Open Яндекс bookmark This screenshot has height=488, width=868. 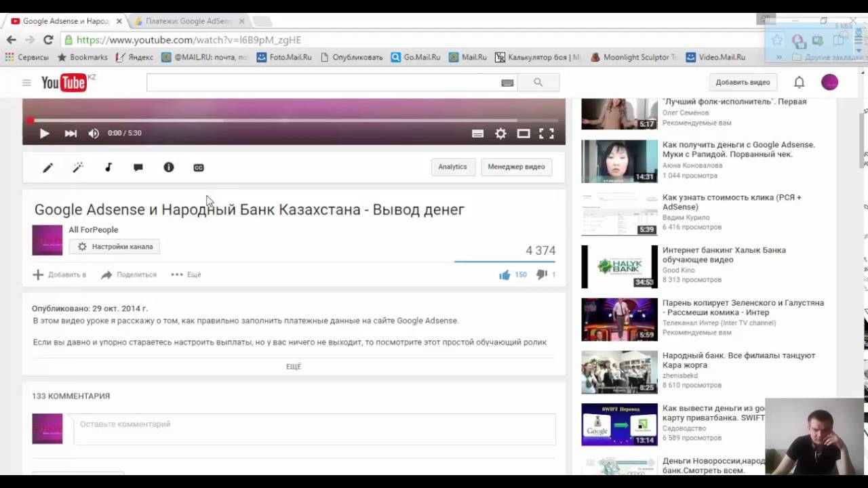[x=134, y=58]
